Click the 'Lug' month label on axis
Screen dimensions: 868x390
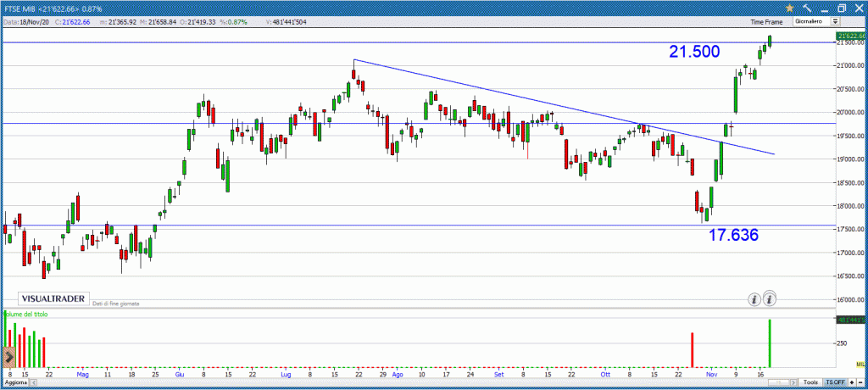[286, 375]
